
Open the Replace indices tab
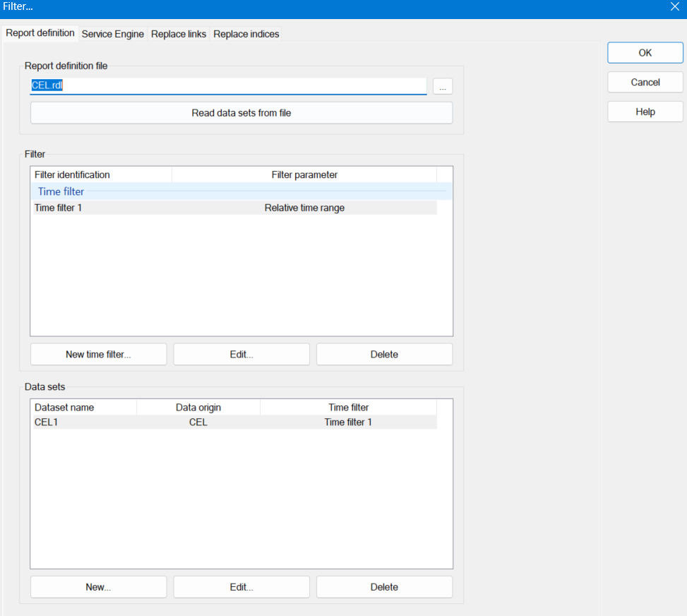click(x=246, y=34)
